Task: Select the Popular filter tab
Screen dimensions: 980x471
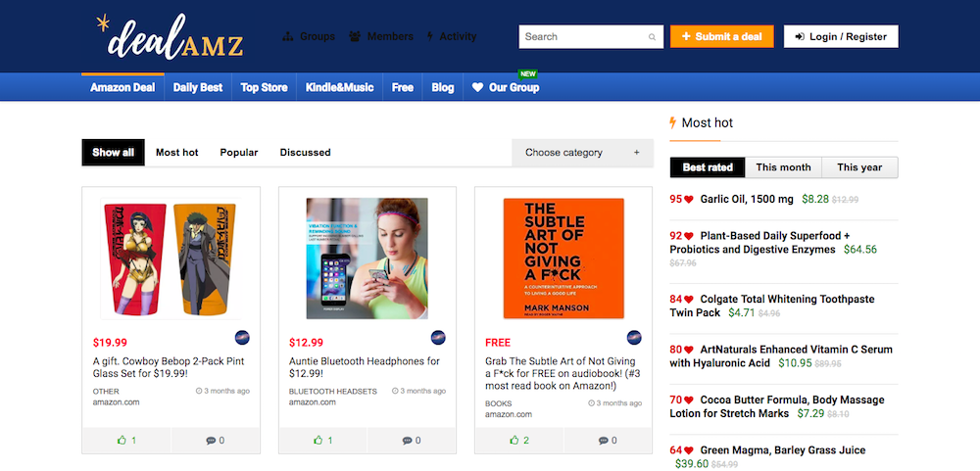Action: pyautogui.click(x=239, y=153)
